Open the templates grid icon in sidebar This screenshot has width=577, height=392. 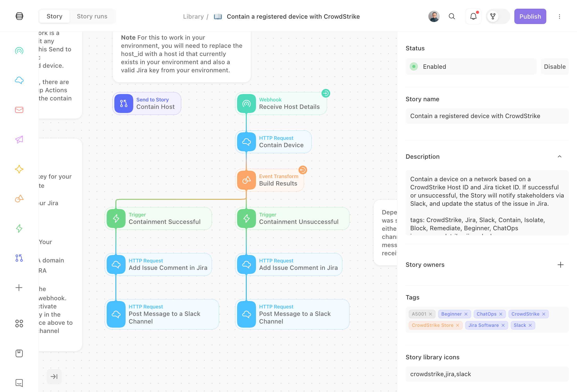(19, 324)
